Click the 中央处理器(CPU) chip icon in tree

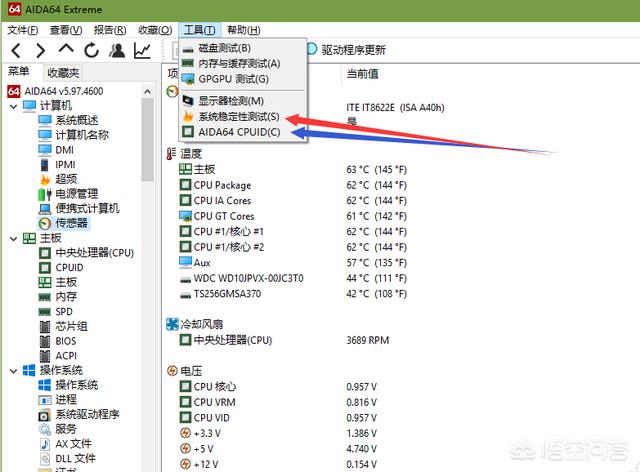[45, 253]
